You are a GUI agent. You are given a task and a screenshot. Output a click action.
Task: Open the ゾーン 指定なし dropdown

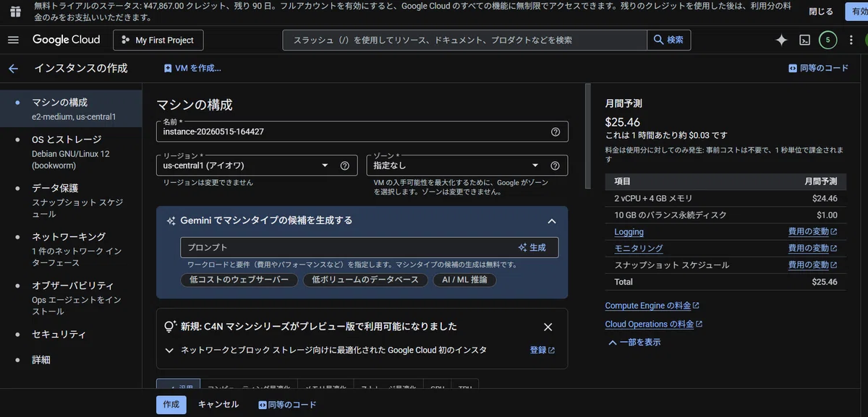[467, 165]
